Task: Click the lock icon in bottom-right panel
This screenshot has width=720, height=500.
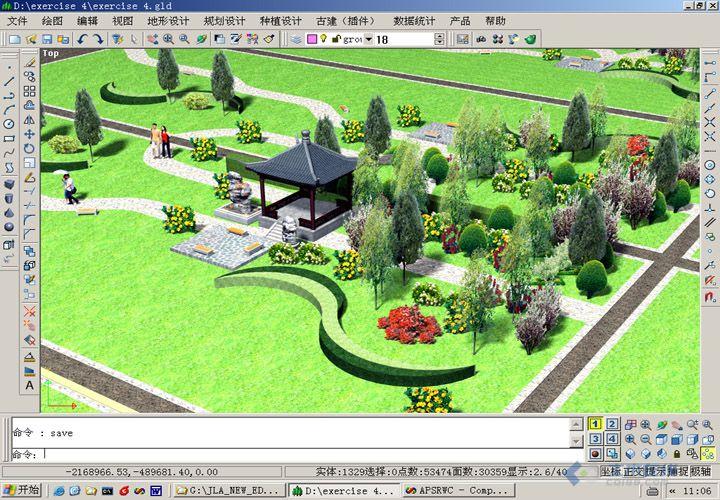Action: click(677, 454)
